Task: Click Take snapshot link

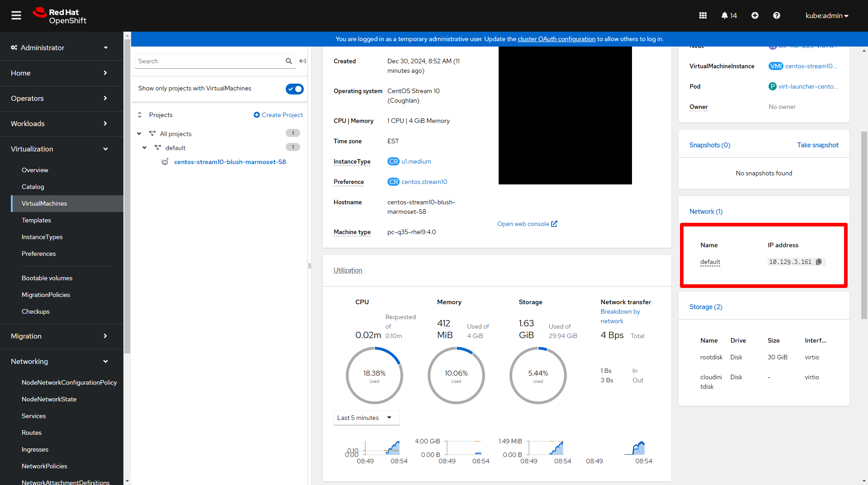Action: pos(817,145)
